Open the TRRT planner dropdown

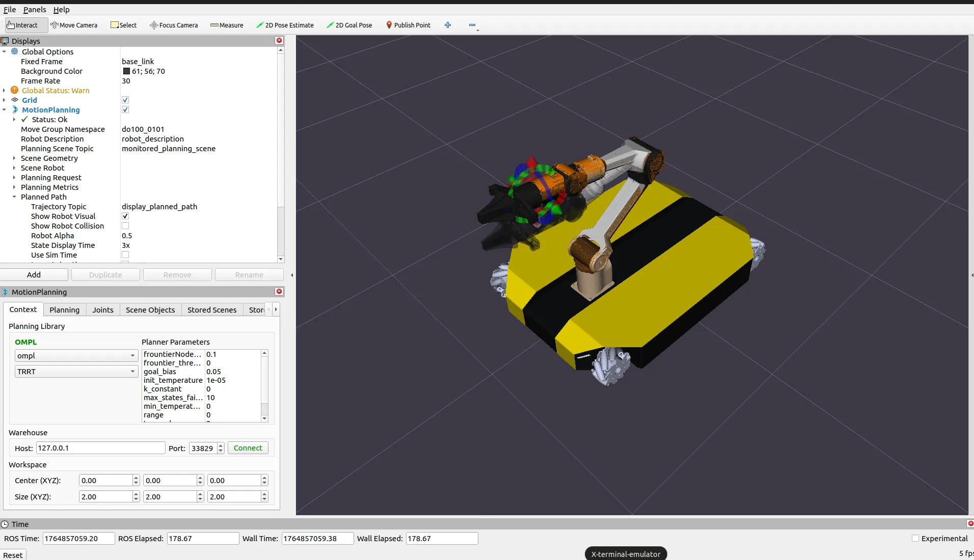pyautogui.click(x=76, y=372)
